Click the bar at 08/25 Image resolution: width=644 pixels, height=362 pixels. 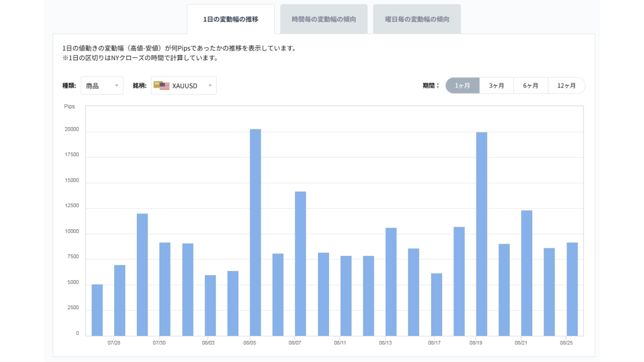[x=572, y=289]
